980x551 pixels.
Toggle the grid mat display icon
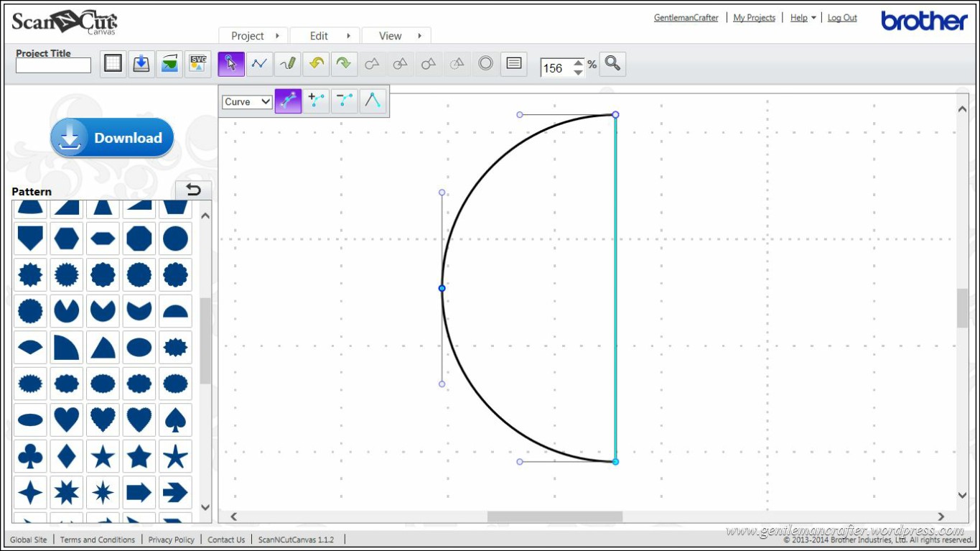[113, 64]
